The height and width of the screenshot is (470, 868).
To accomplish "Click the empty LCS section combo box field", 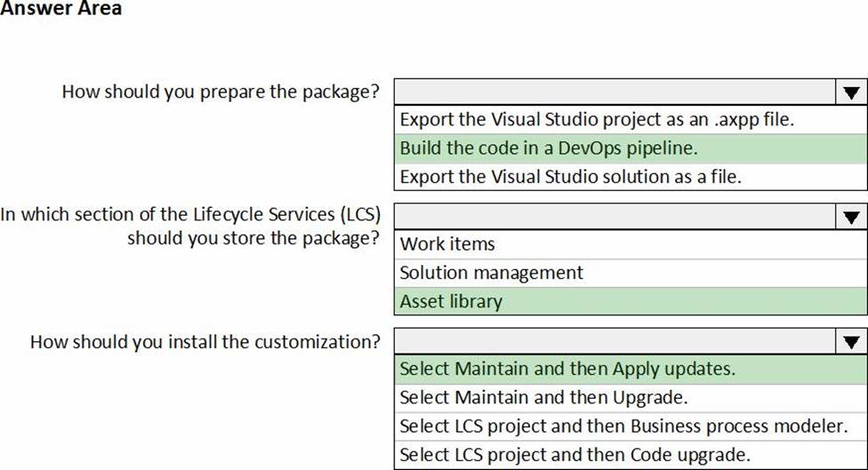I will pos(614,216).
